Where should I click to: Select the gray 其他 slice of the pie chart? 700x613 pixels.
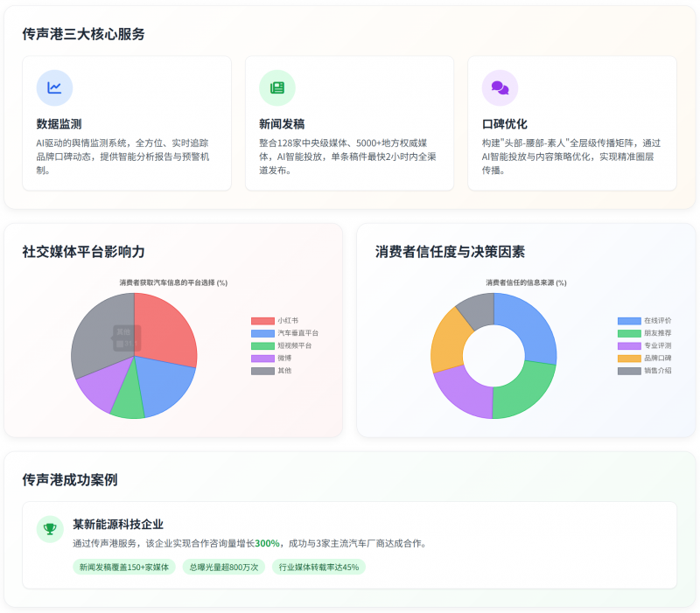[101, 337]
